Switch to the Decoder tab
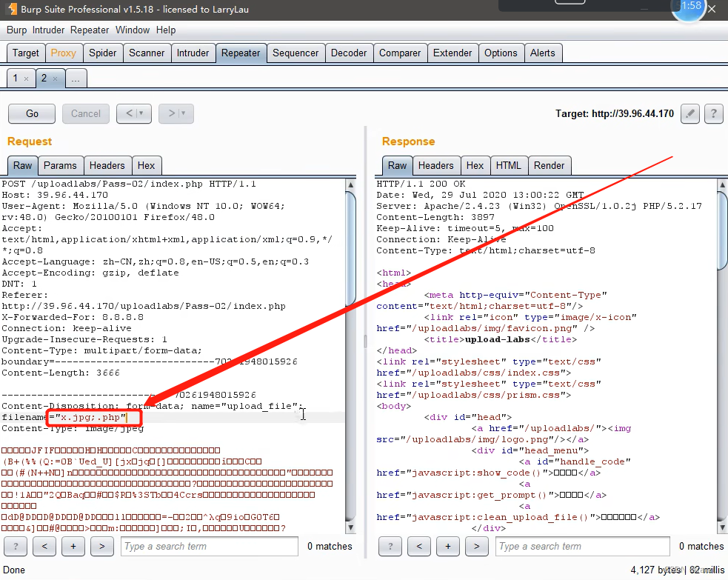The height and width of the screenshot is (580, 728). [x=349, y=53]
